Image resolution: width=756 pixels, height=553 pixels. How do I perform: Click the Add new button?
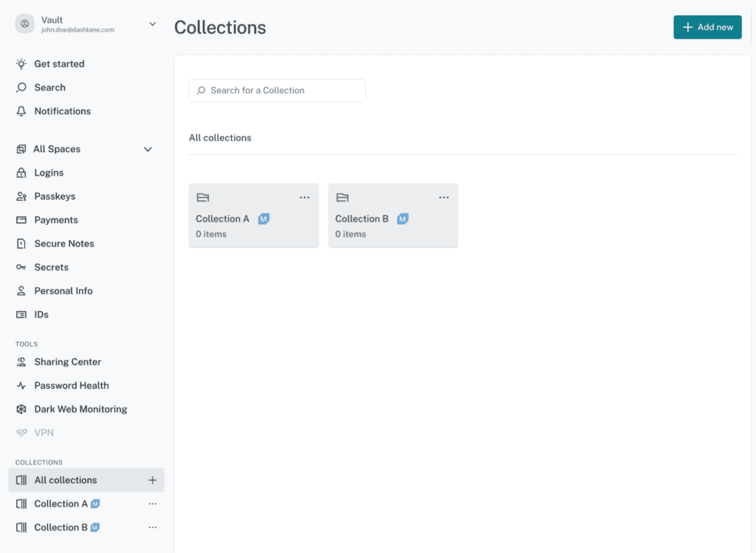[707, 27]
